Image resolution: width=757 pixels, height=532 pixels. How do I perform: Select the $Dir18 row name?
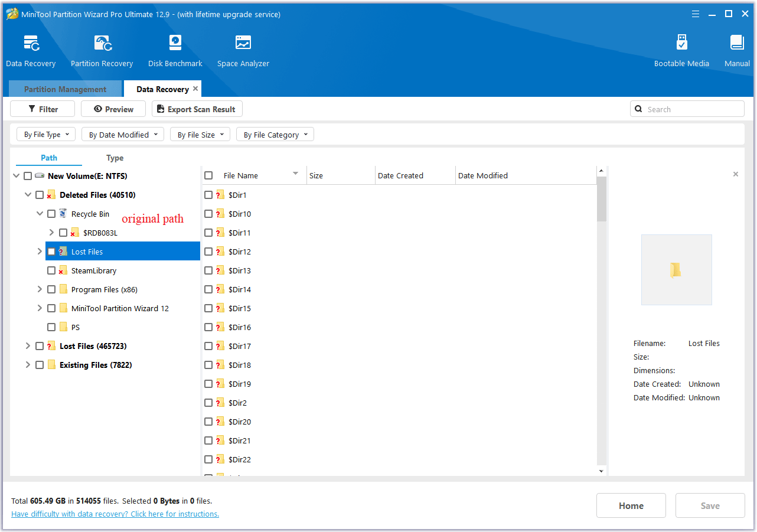coord(240,365)
